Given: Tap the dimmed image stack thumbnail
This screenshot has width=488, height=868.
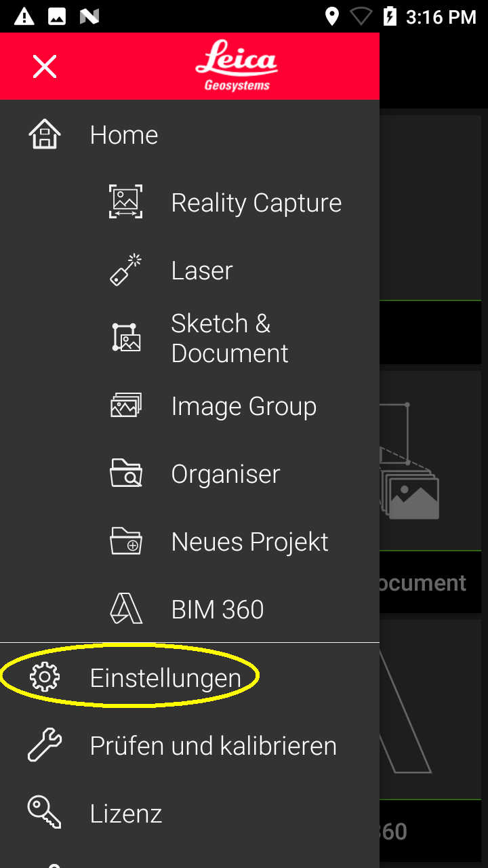Looking at the screenshot, I should [410, 492].
